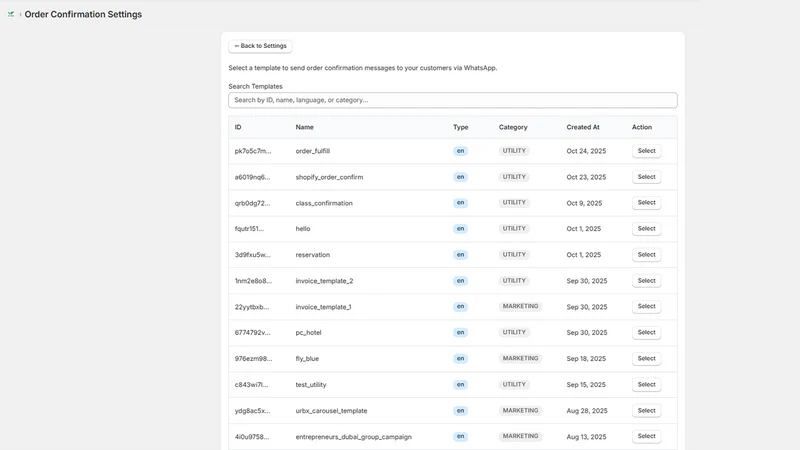Click ID fqutr151... cell

249,229
